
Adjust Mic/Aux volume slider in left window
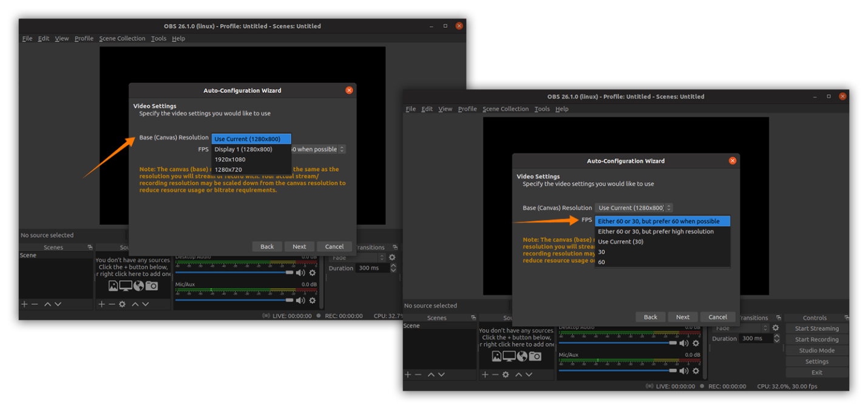click(234, 300)
